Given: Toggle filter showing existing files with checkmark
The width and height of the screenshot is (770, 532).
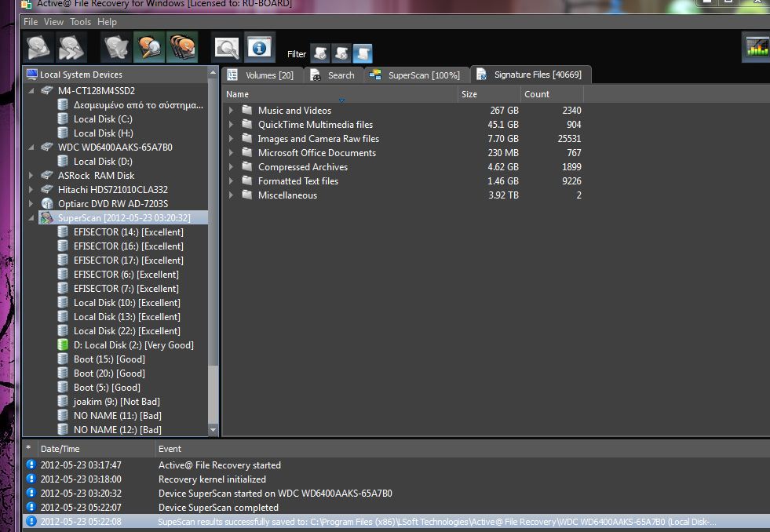Looking at the screenshot, I should point(320,53).
